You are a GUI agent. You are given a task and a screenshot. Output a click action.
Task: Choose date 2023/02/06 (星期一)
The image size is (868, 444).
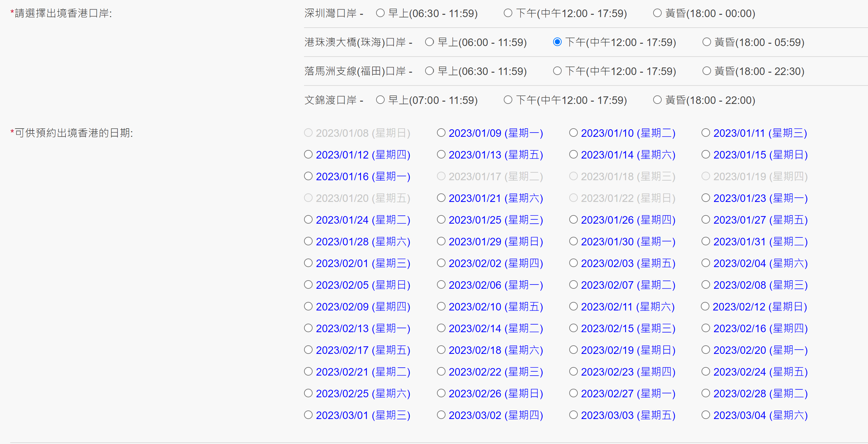441,285
